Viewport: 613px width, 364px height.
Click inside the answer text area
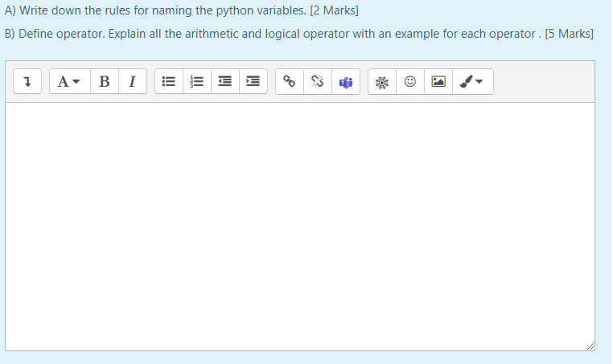click(x=300, y=227)
